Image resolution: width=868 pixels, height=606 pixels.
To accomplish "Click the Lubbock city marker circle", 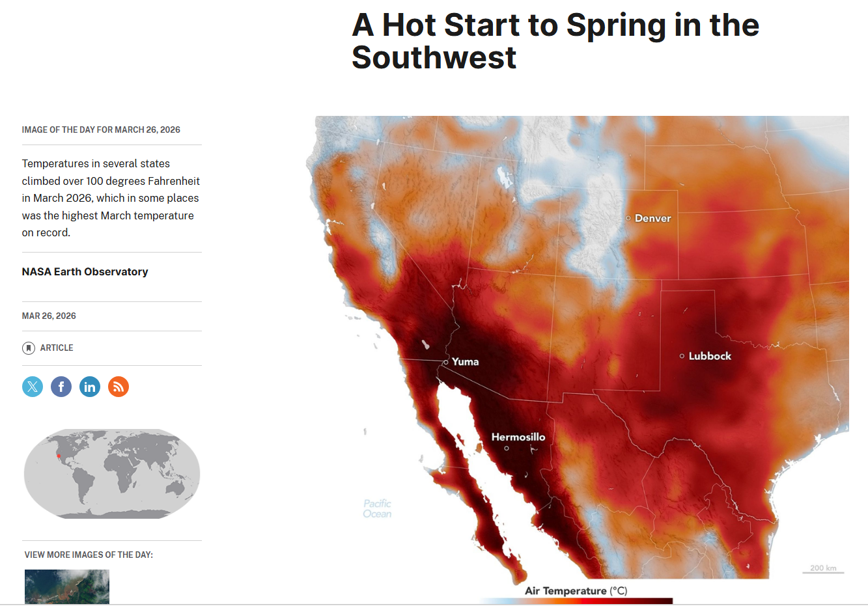I will tap(682, 356).
